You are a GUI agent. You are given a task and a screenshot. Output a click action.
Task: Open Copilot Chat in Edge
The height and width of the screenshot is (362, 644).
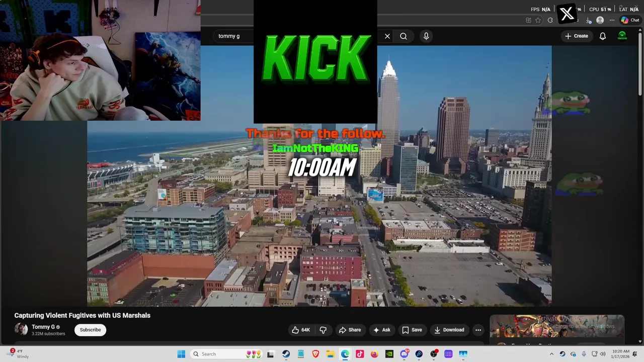click(630, 20)
